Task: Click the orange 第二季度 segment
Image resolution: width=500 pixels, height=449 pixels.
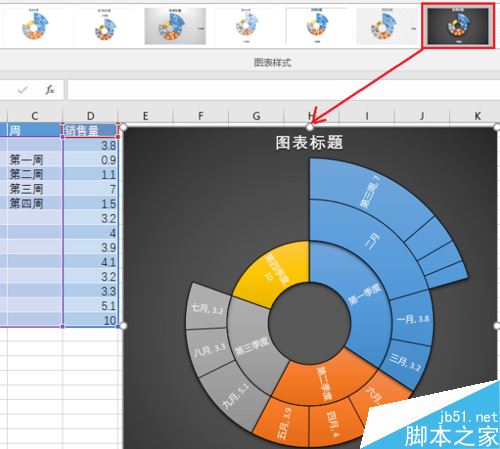Action: (x=325, y=380)
